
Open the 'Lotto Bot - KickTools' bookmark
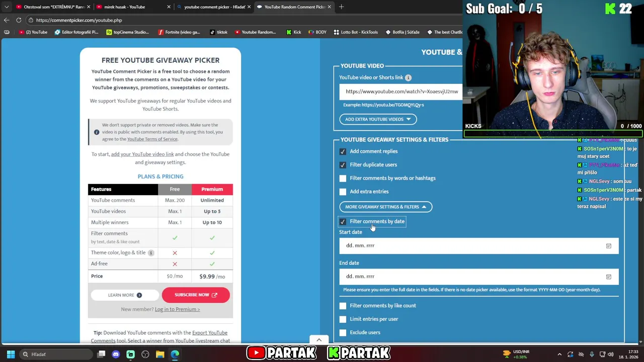point(355,32)
